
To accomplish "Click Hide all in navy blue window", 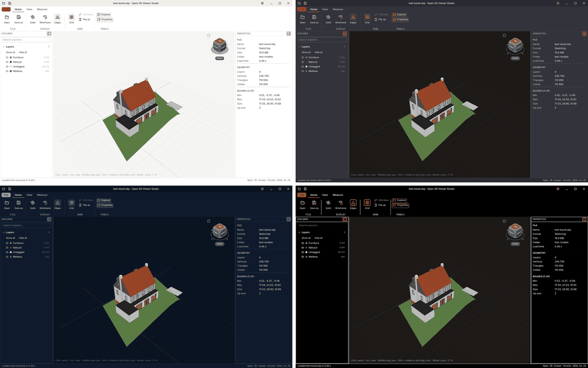I will click(x=23, y=237).
